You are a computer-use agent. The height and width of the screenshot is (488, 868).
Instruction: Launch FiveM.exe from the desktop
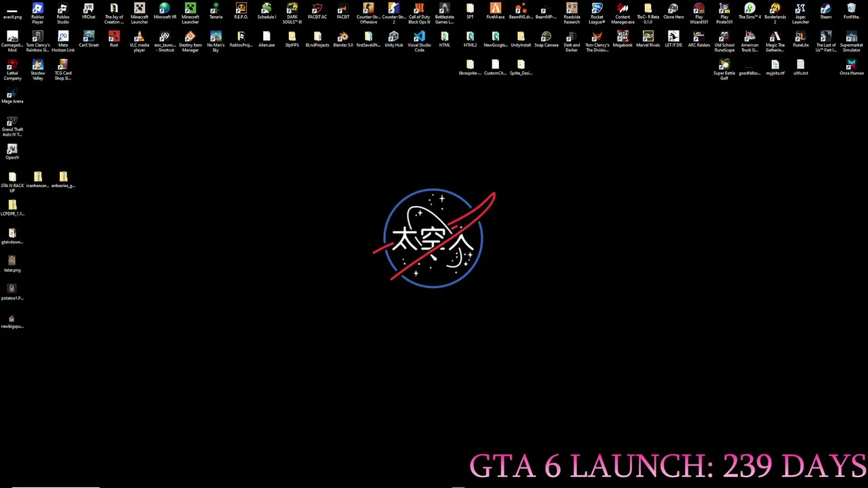point(495,12)
